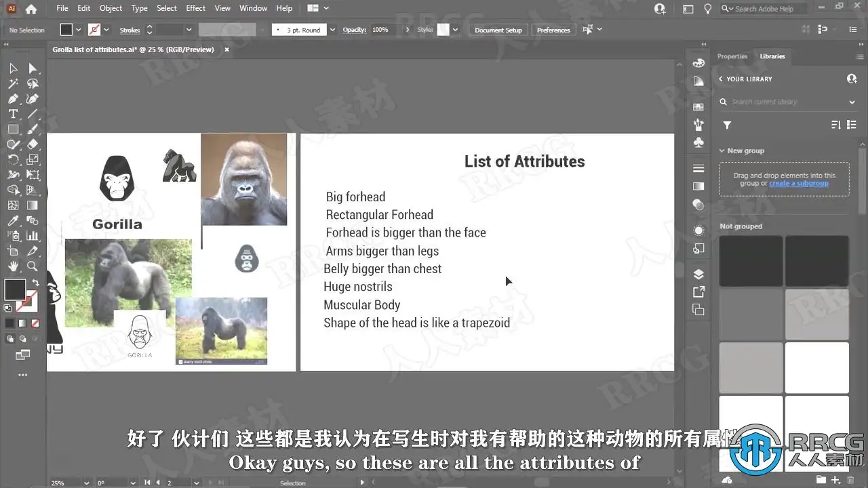Select the Grolla list of attributes.ai tab

[x=134, y=49]
